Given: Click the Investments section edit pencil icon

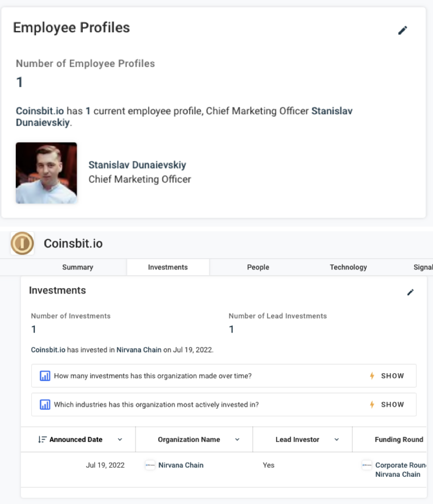Looking at the screenshot, I should (x=410, y=292).
